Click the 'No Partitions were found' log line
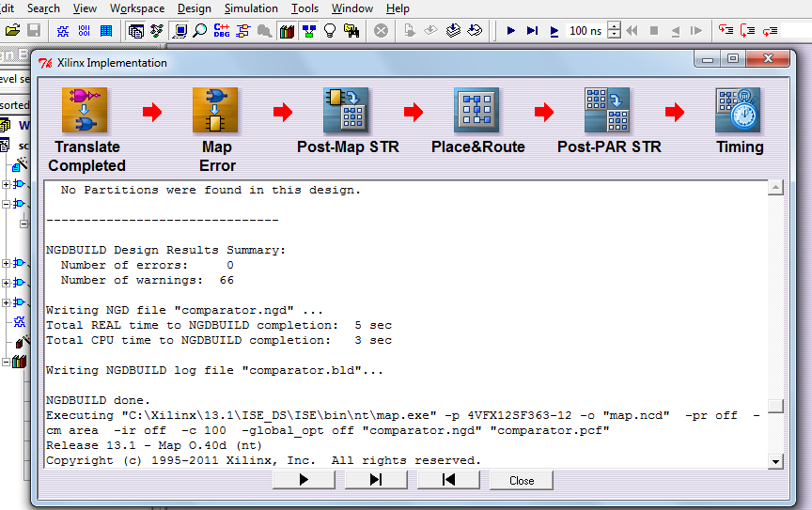The width and height of the screenshot is (812, 510). [x=211, y=190]
